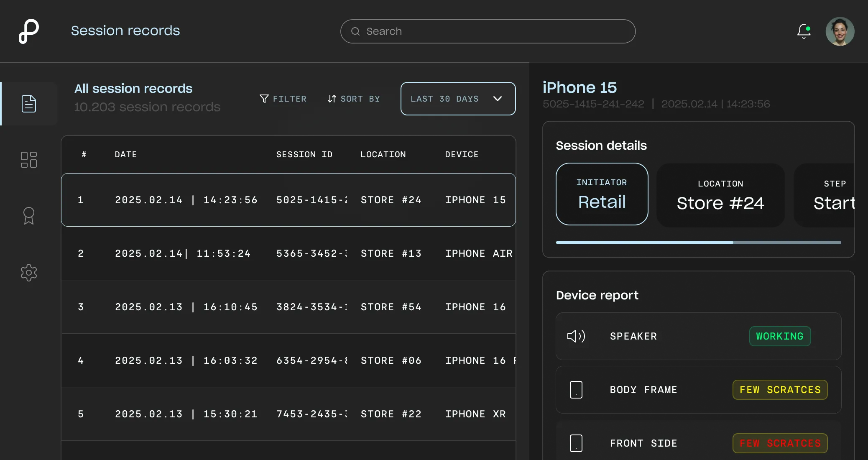Click session ID starting 5025-1415
Image resolution: width=868 pixels, height=460 pixels.
[312, 200]
